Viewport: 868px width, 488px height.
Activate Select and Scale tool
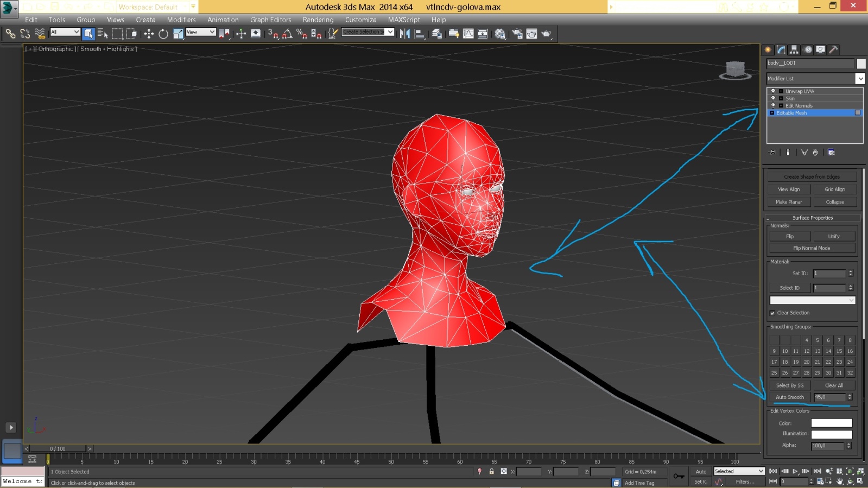pyautogui.click(x=178, y=34)
